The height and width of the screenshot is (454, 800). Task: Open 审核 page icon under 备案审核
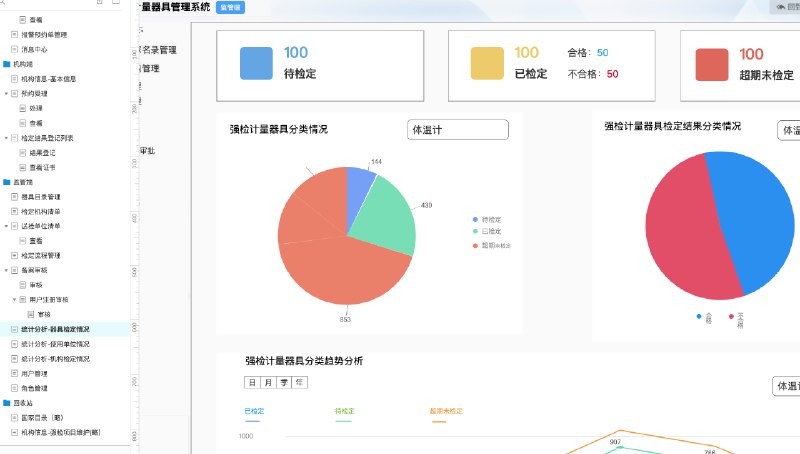click(x=22, y=285)
